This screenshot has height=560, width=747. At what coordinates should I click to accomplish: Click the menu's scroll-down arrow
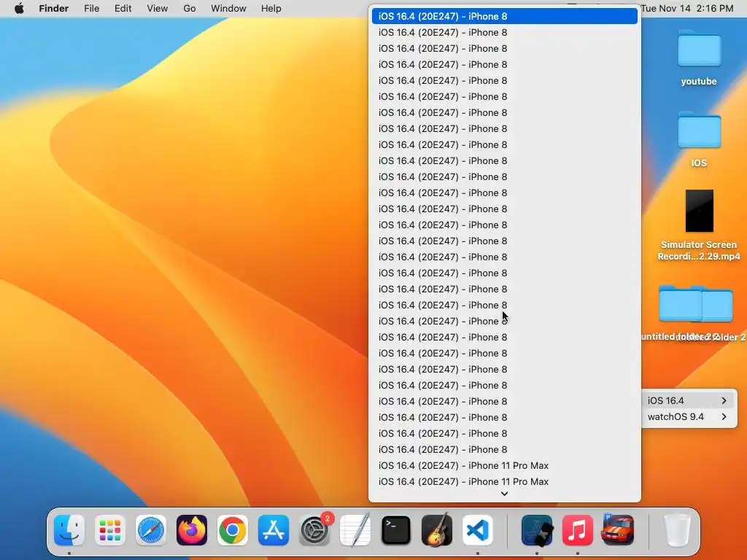point(505,494)
